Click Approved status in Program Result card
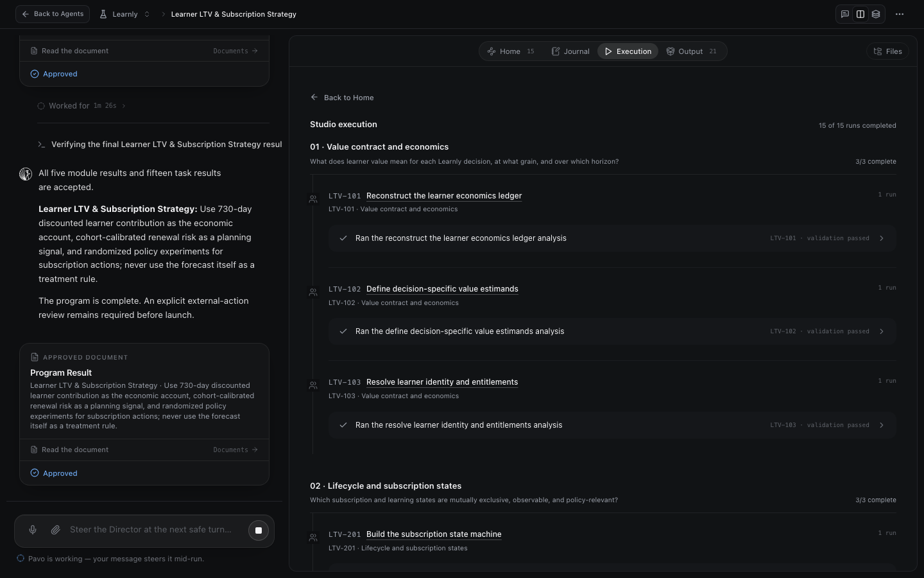 click(x=60, y=473)
